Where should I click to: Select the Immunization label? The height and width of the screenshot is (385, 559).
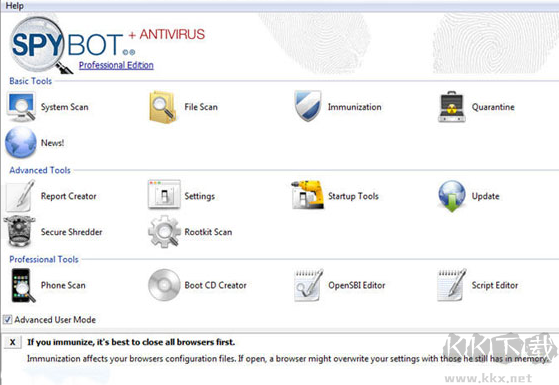pyautogui.click(x=355, y=107)
